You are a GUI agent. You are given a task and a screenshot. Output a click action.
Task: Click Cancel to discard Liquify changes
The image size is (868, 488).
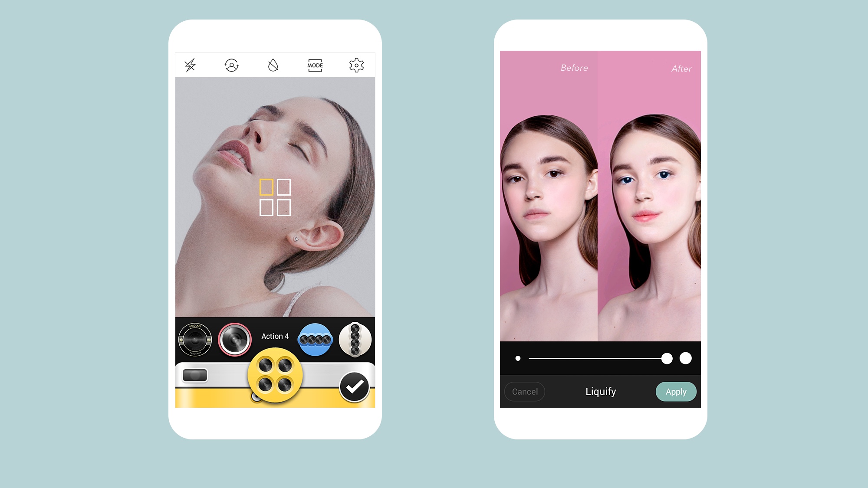point(524,390)
